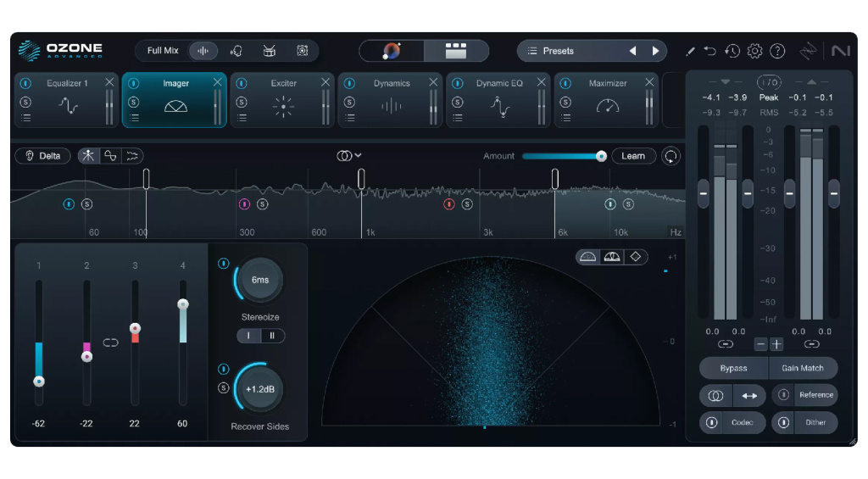The width and height of the screenshot is (868, 479).
Task: Open the undo history clock icon
Action: coord(732,52)
